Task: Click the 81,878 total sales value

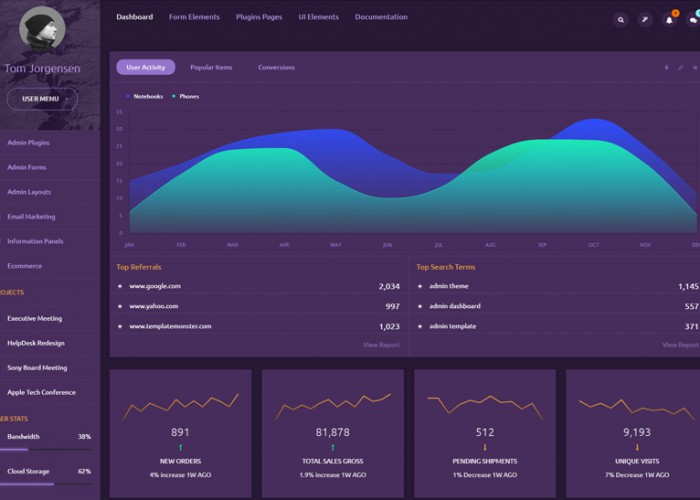Action: point(333,432)
